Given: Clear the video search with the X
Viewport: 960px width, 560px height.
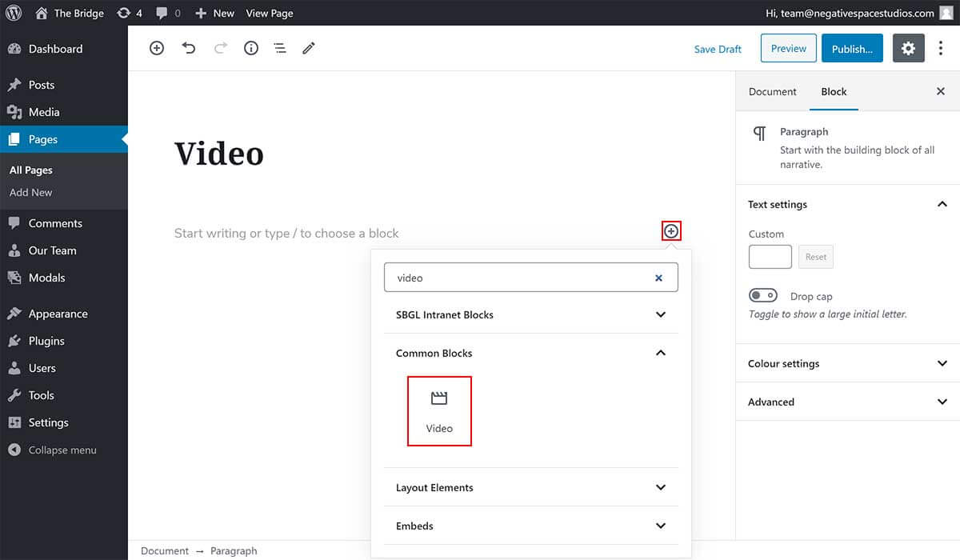Looking at the screenshot, I should point(658,278).
